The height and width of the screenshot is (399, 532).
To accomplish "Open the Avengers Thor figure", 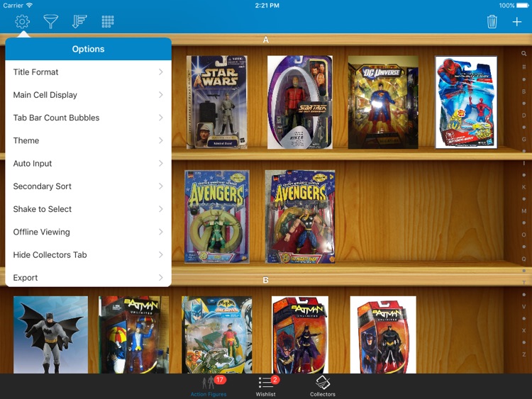I will click(300, 217).
